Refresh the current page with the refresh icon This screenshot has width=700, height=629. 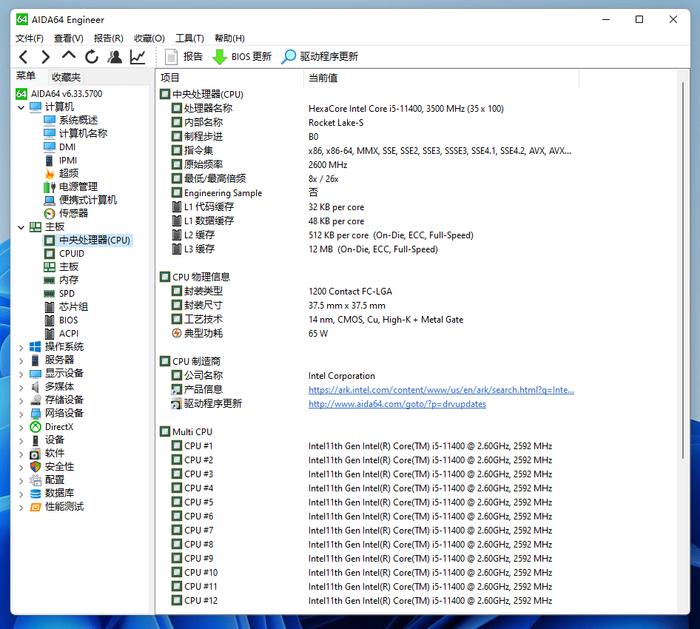point(92,57)
